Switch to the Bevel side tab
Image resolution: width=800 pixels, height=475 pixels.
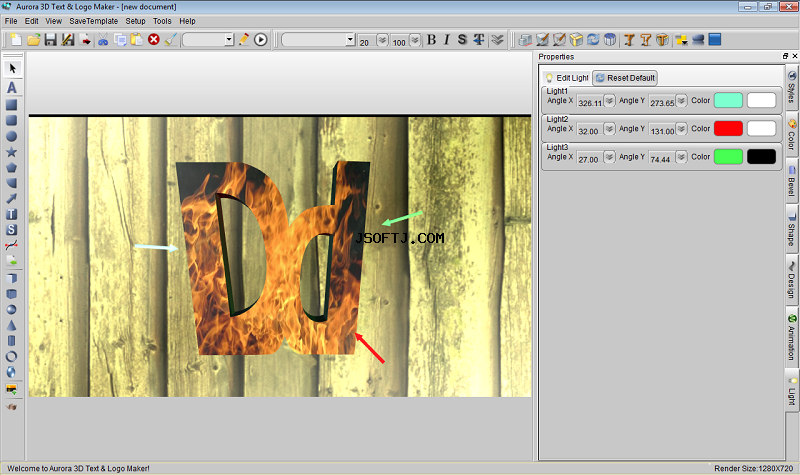pyautogui.click(x=791, y=181)
